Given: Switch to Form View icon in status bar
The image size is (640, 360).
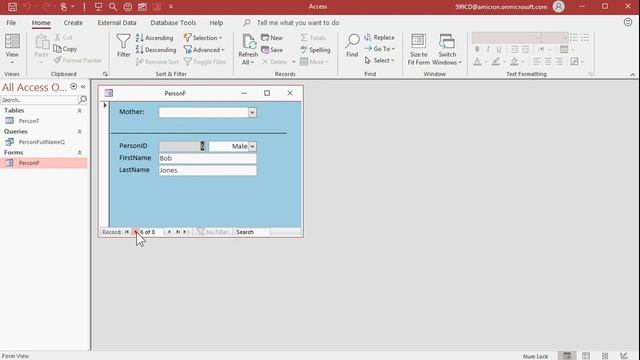Looking at the screenshot, I should (x=567, y=356).
